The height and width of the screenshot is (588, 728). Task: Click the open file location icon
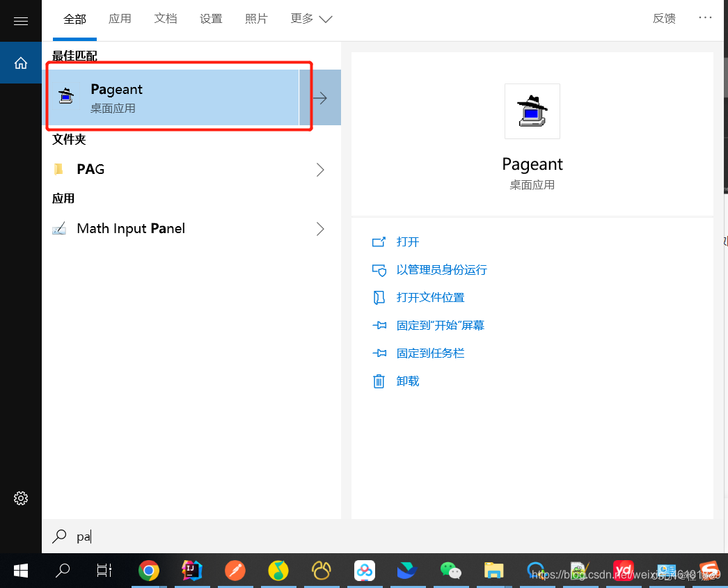(379, 298)
